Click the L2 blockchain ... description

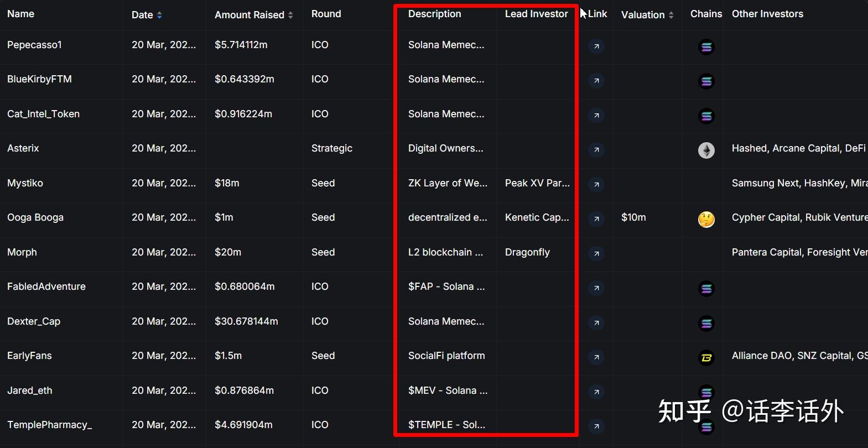tap(445, 252)
